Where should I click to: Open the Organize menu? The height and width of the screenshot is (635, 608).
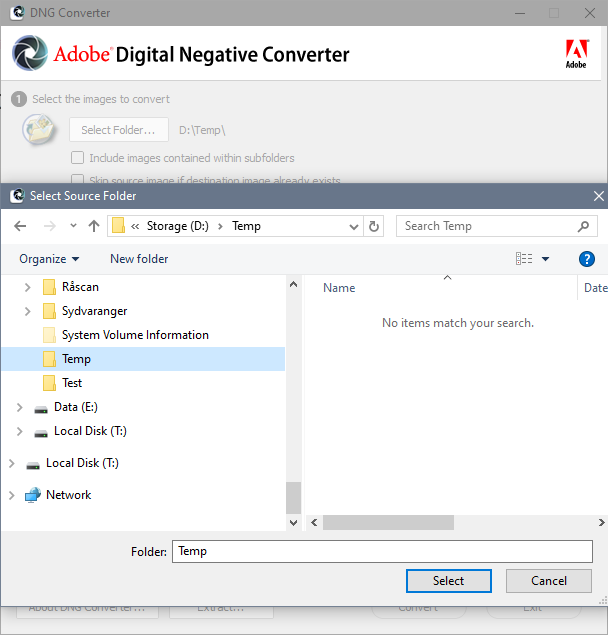pyautogui.click(x=49, y=259)
